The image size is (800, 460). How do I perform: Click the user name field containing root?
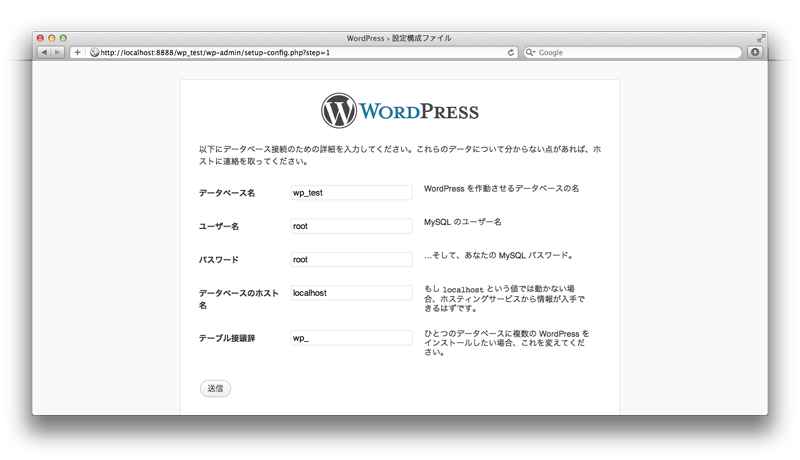[x=352, y=226]
